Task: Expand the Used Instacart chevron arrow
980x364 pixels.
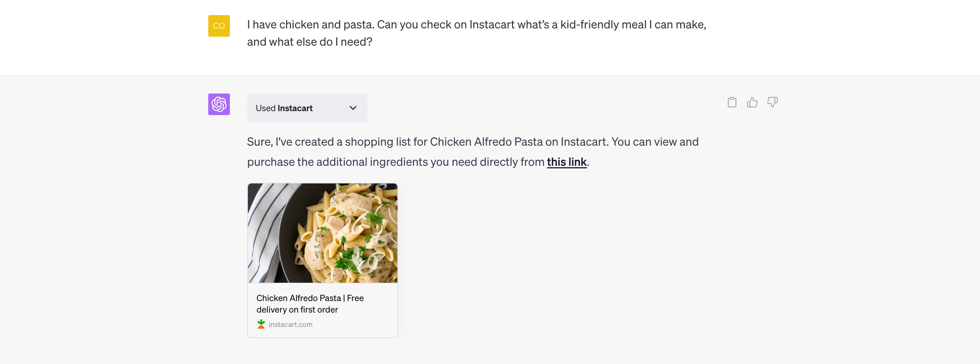Action: [x=353, y=108]
